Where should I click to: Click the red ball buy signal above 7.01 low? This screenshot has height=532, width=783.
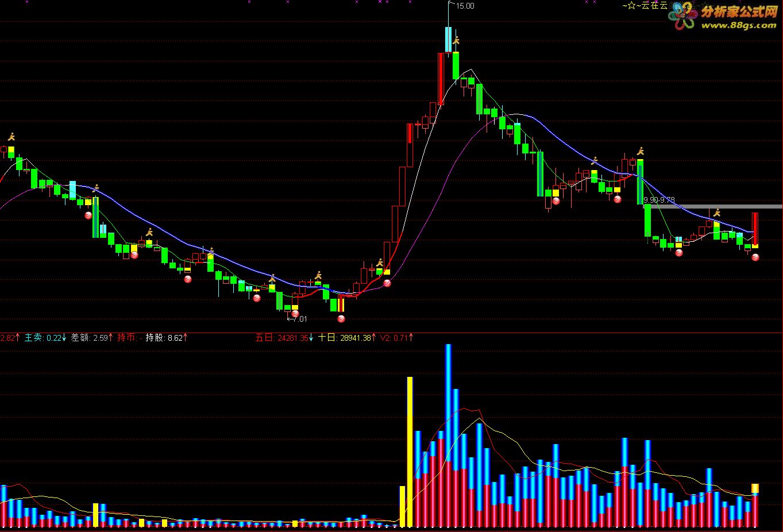click(x=295, y=314)
